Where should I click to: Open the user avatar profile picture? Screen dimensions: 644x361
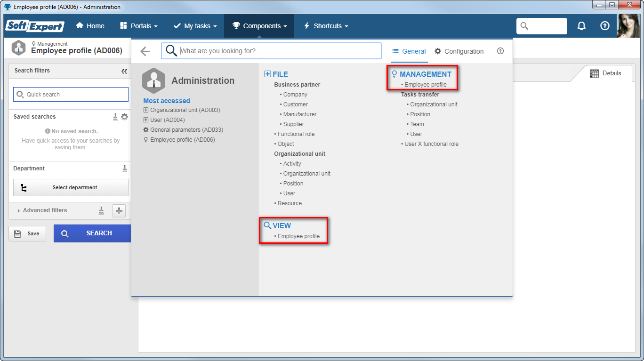click(x=628, y=26)
